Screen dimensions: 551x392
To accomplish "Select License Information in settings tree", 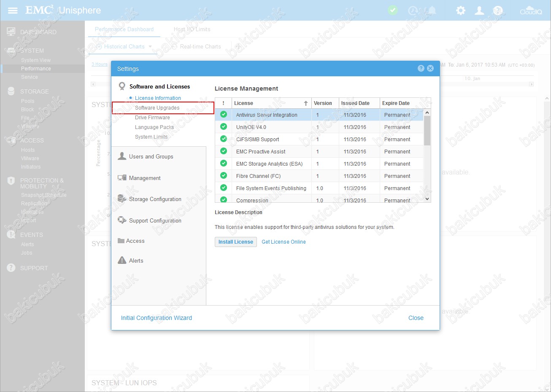I will (x=158, y=98).
